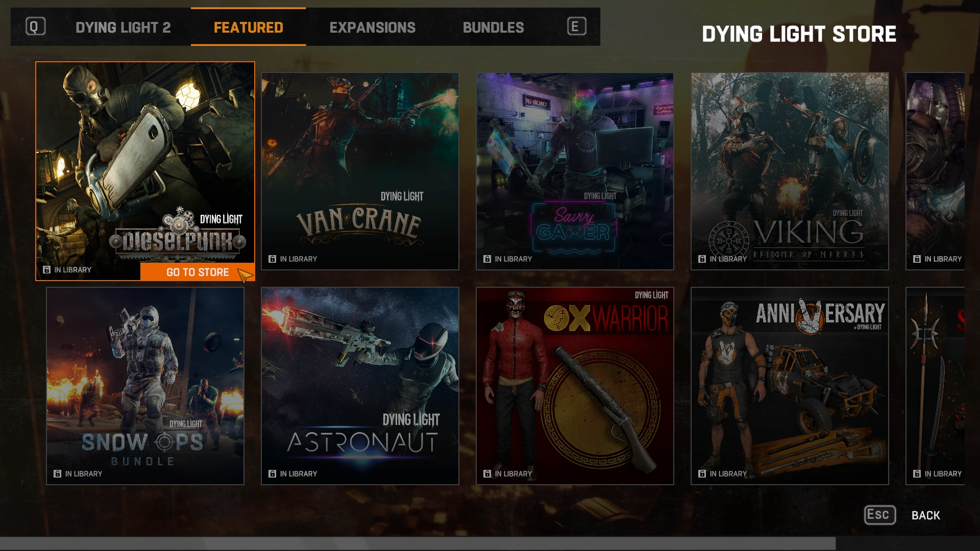980x551 pixels.
Task: Click the Esc key icon
Action: pyautogui.click(x=879, y=515)
